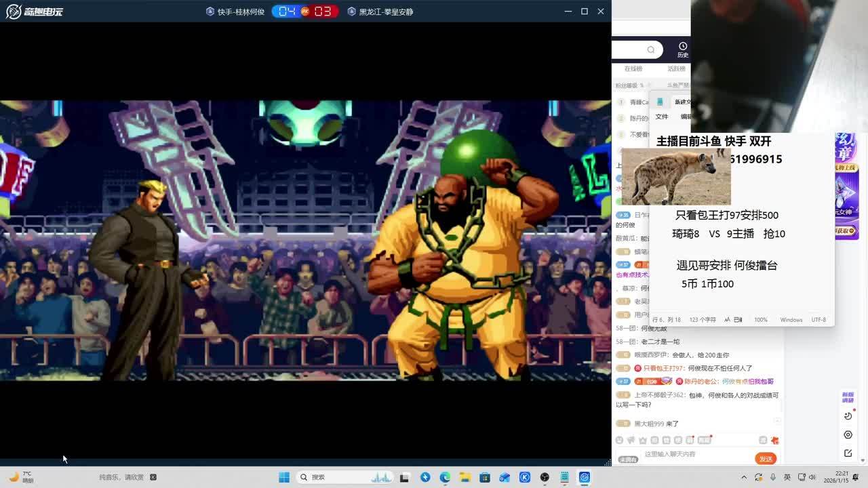Click the 新版调研 survey link
868x488 pixels.
[x=848, y=397]
